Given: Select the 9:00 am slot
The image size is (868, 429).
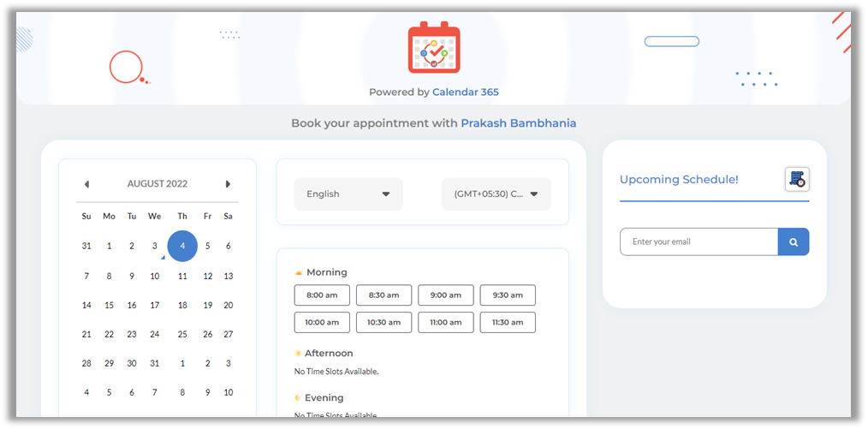Looking at the screenshot, I should (445, 295).
